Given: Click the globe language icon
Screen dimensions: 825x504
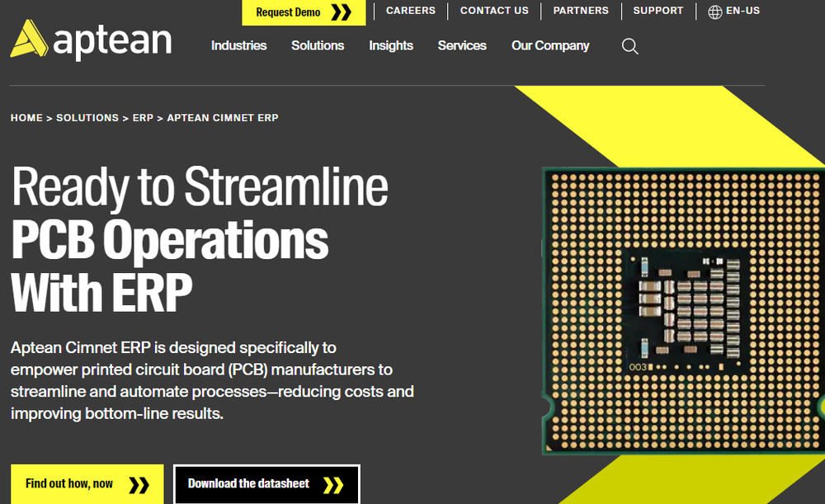Looking at the screenshot, I should (714, 12).
